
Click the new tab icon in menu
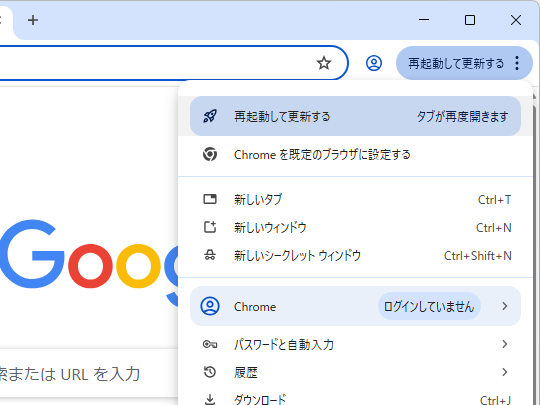[x=210, y=199]
